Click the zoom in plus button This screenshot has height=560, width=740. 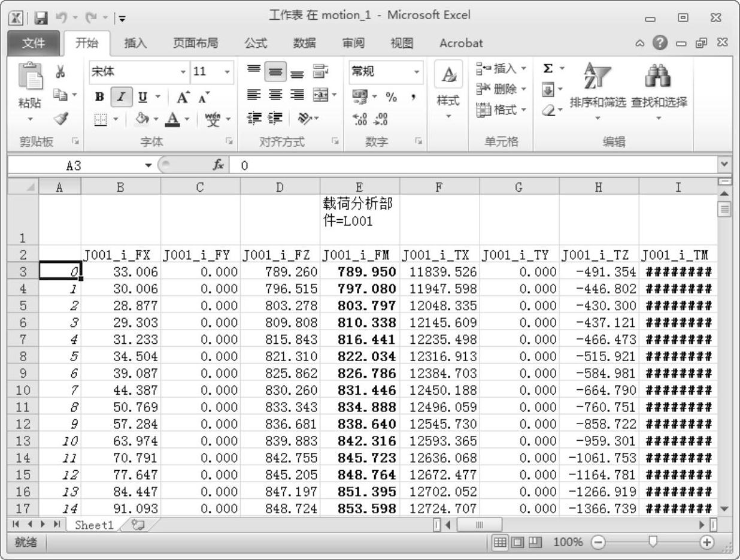tap(707, 542)
